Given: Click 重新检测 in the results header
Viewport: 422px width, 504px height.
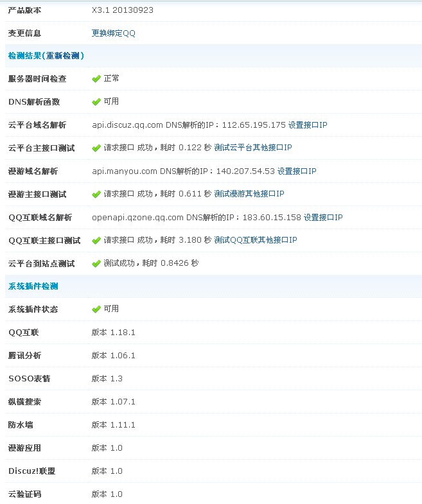Looking at the screenshot, I should click(63, 56).
